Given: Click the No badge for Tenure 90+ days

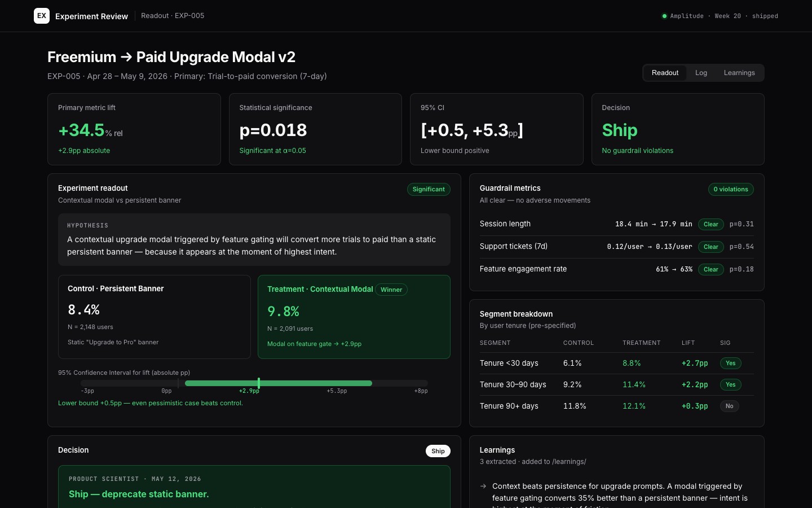Looking at the screenshot, I should 729,406.
